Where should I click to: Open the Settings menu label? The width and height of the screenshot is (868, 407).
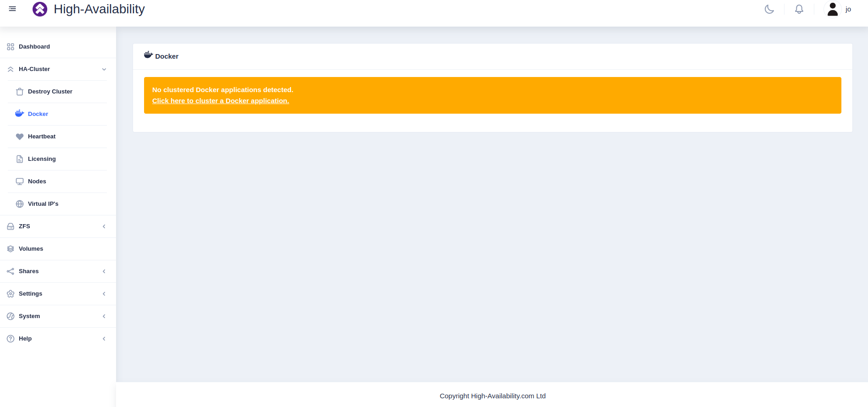(x=30, y=294)
